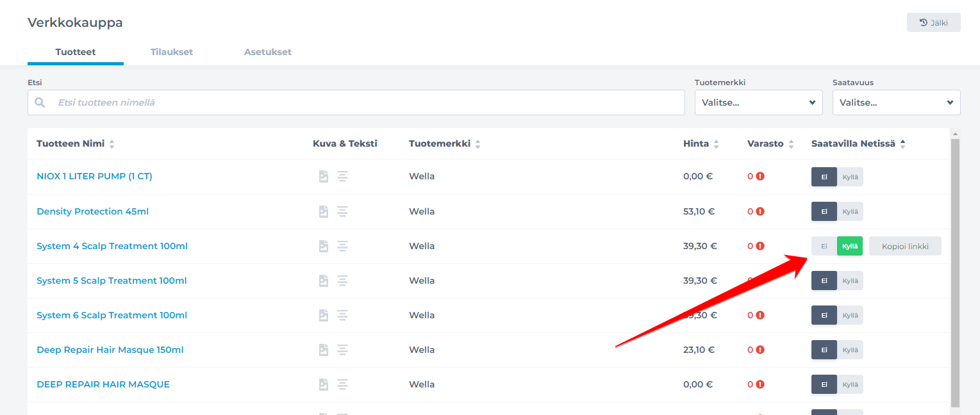The height and width of the screenshot is (415, 980).
Task: Open the text description icon for DEEP REPAIR HAIR MASQUE
Action: point(343,384)
